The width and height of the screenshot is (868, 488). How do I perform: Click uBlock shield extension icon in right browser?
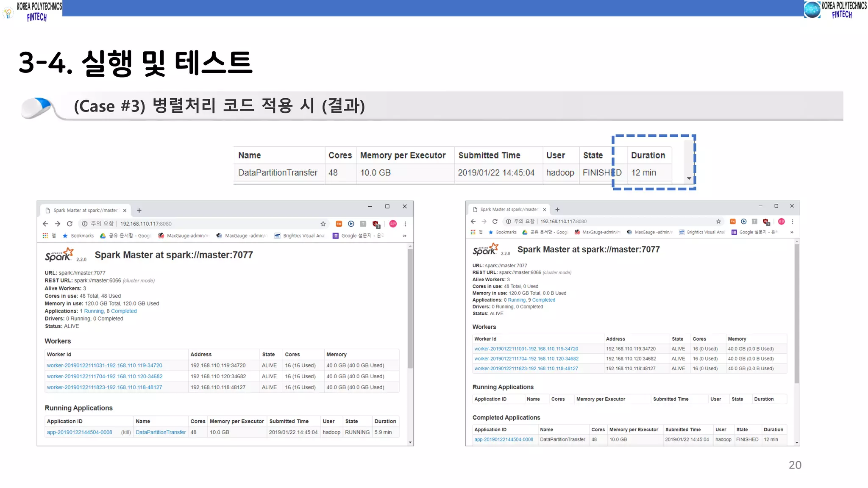coord(766,222)
